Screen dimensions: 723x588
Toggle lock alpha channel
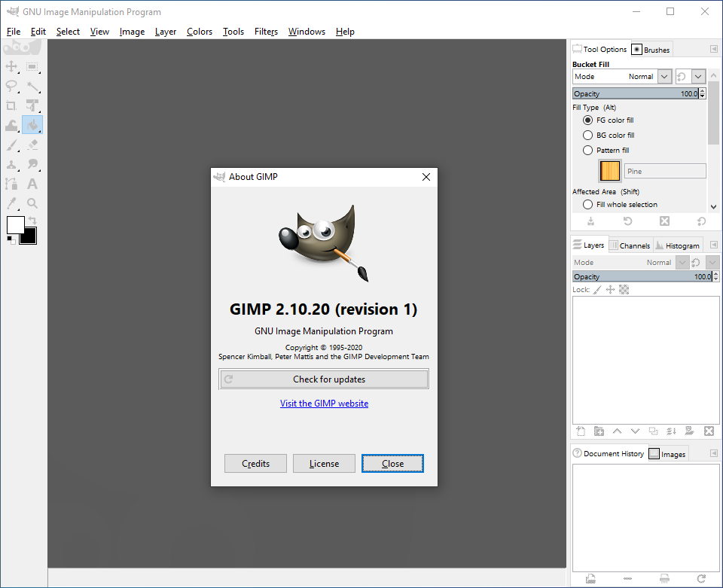click(624, 290)
